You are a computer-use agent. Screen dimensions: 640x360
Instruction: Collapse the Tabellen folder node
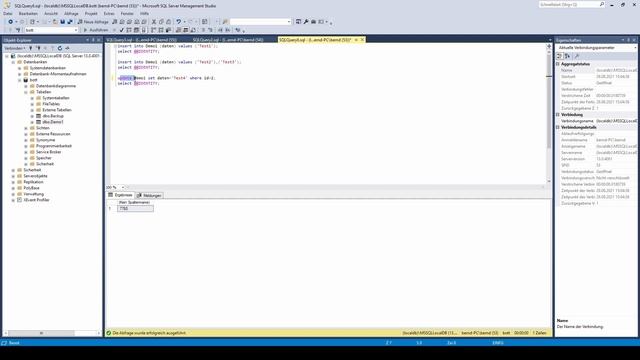(x=26, y=92)
